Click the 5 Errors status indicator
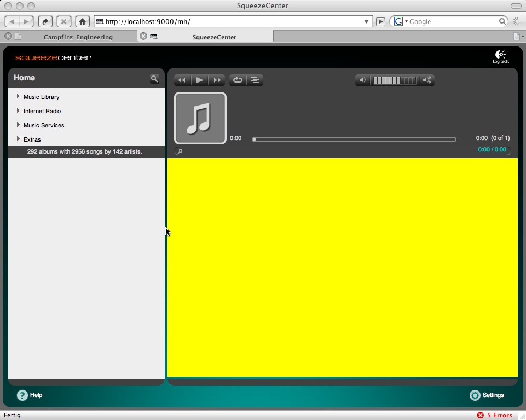The height and width of the screenshot is (420, 526). (494, 415)
